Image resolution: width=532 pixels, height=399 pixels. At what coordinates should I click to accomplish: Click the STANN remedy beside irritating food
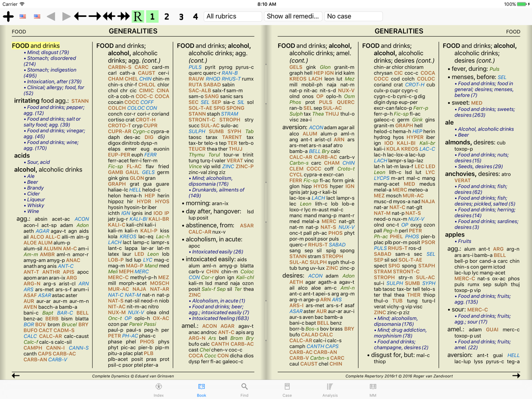pos(80,101)
